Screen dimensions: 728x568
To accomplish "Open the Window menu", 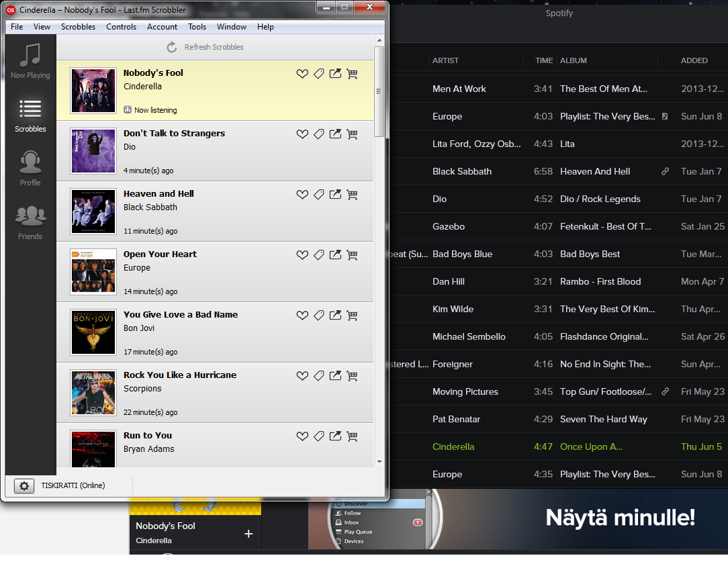I will tap(231, 27).
